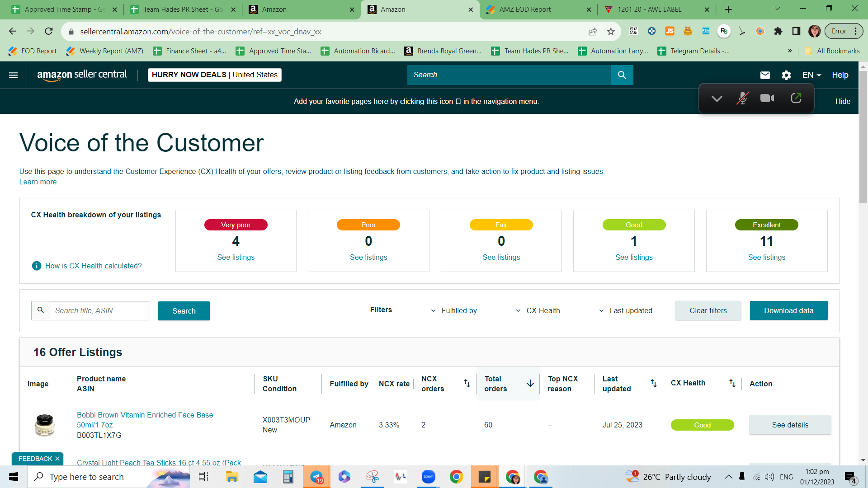The width and height of the screenshot is (868, 488).
Task: Show hidden system tray icons
Action: [x=728, y=477]
